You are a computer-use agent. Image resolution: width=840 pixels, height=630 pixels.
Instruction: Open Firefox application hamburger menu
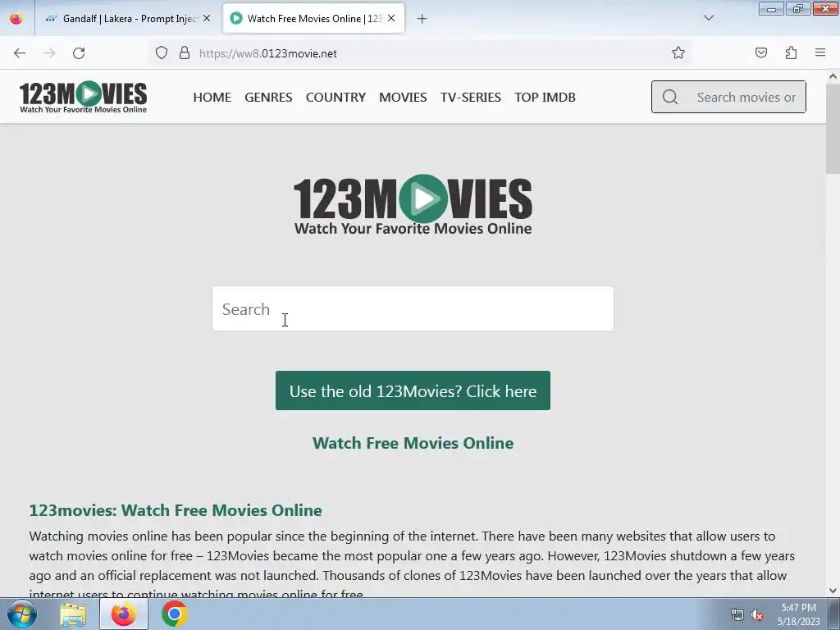[820, 52]
